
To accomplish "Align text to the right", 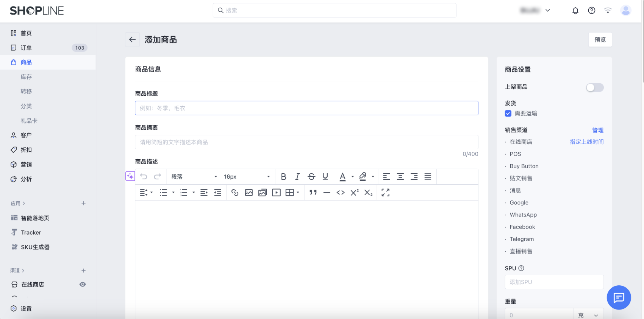I will tap(414, 176).
